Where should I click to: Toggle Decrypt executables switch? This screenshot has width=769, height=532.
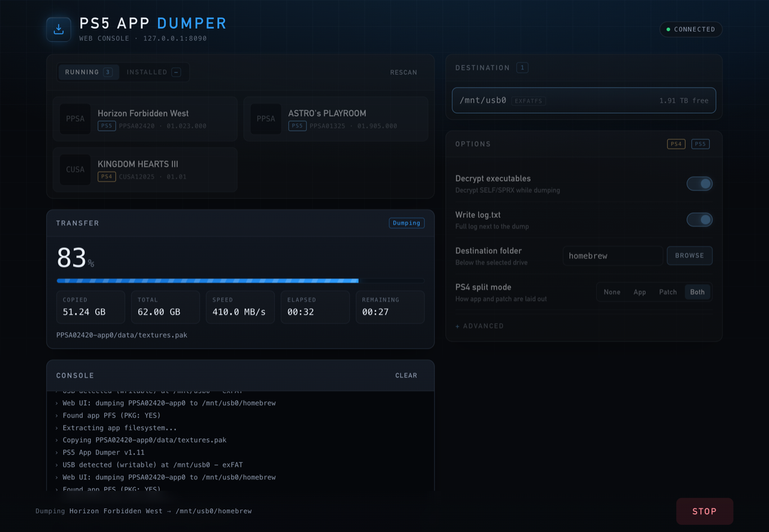coord(700,184)
